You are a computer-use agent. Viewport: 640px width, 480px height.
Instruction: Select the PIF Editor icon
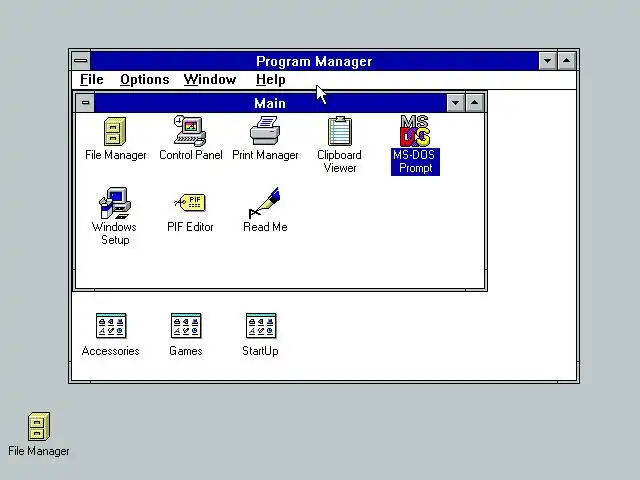point(190,202)
